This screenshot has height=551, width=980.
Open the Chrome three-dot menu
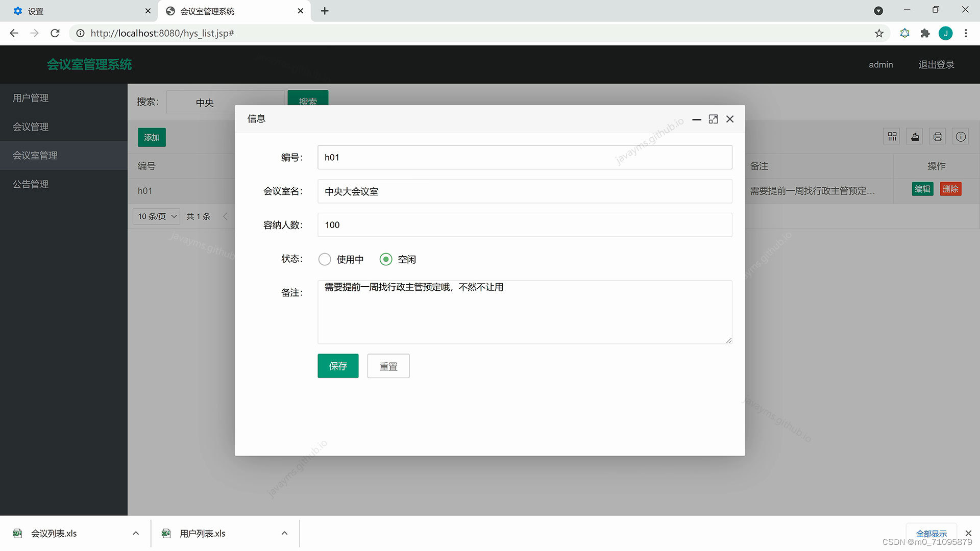(x=966, y=33)
